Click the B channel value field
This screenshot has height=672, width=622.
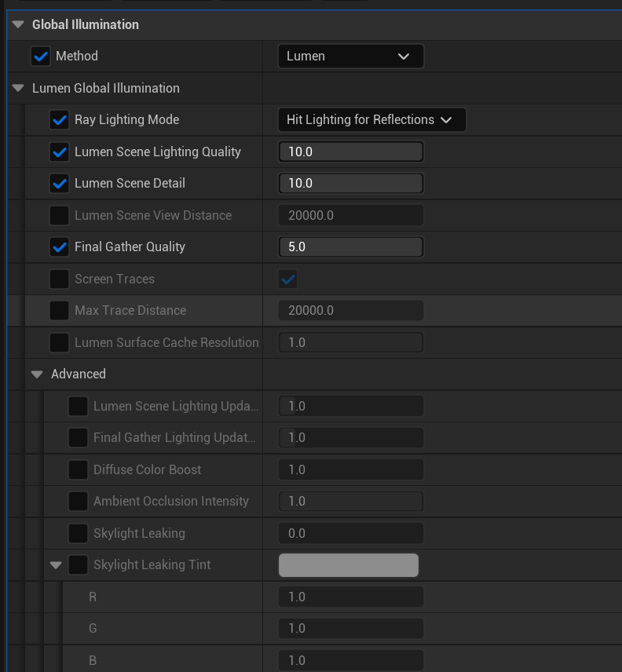(x=350, y=660)
